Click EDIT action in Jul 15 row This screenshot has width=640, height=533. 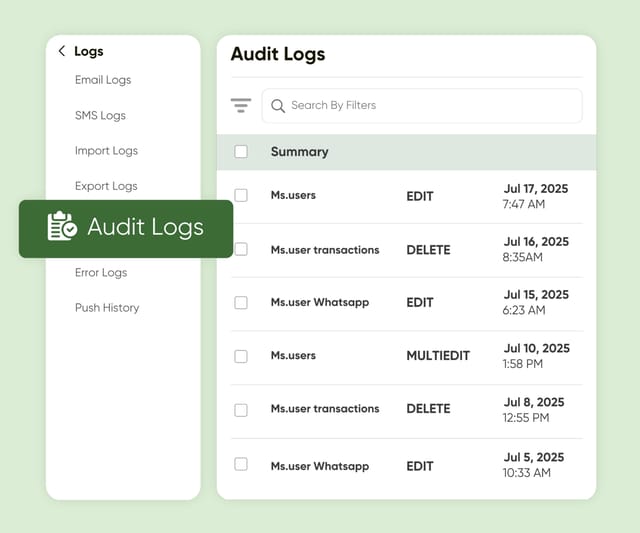[x=420, y=302]
